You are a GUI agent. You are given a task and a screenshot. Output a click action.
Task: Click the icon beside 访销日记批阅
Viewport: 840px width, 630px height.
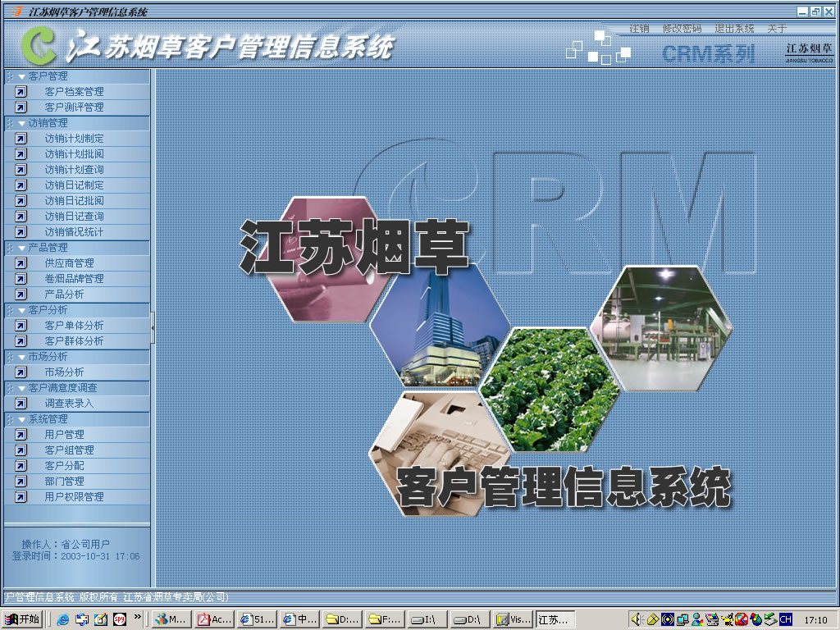pyautogui.click(x=21, y=200)
